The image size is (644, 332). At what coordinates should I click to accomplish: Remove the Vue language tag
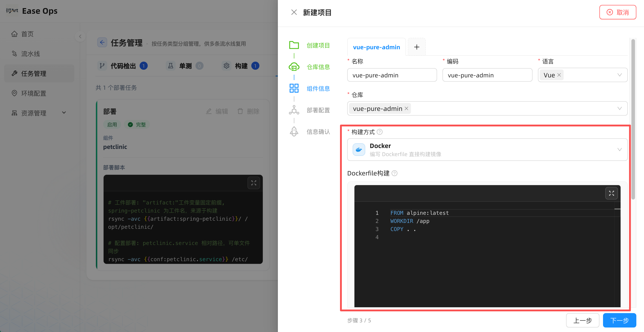(559, 75)
